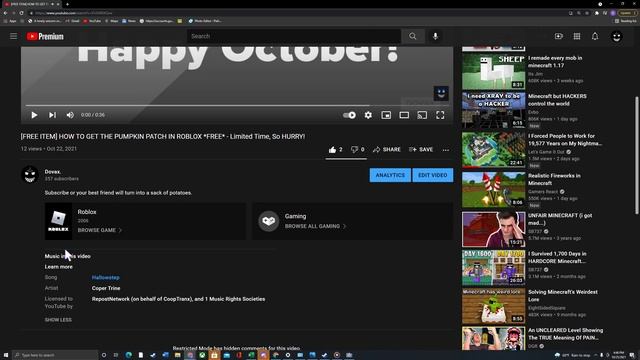Click the browser back arrow
Image resolution: width=640 pixels, height=360 pixels.
(5, 13)
